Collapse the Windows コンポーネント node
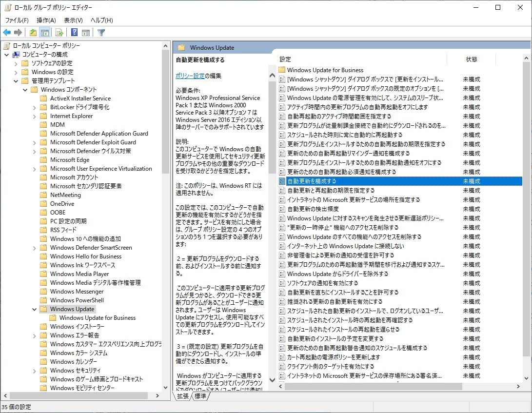 pyautogui.click(x=25, y=90)
